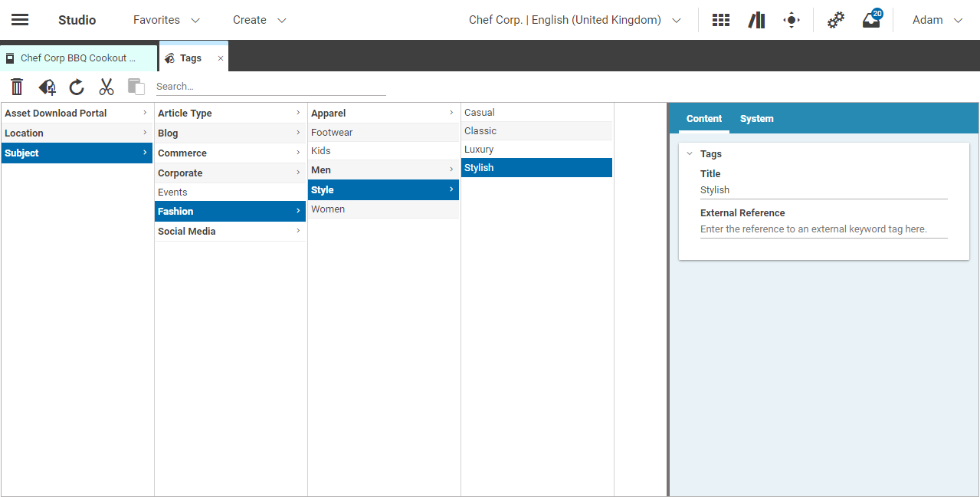Open the library icon in the header
The width and height of the screenshot is (980, 497).
[756, 19]
